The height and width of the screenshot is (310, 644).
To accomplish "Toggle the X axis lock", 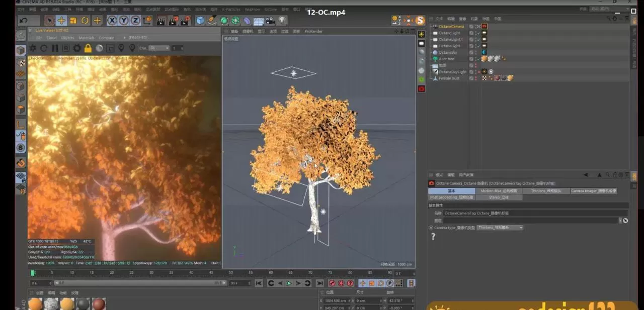I will pos(112,21).
